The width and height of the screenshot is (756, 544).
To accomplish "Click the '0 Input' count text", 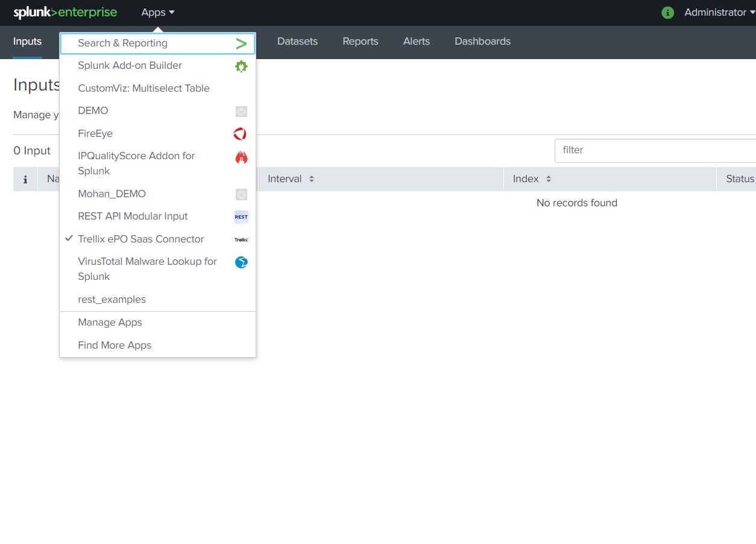I will coord(32,151).
